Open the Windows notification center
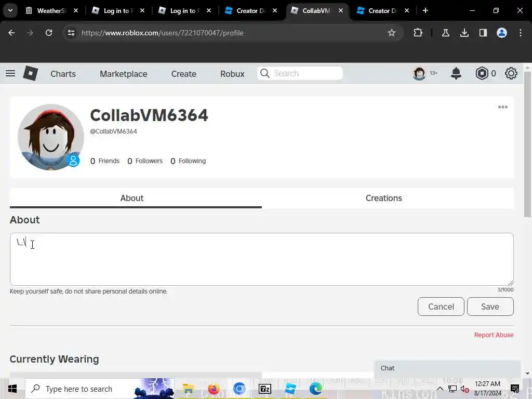The image size is (532, 399). click(x=515, y=389)
